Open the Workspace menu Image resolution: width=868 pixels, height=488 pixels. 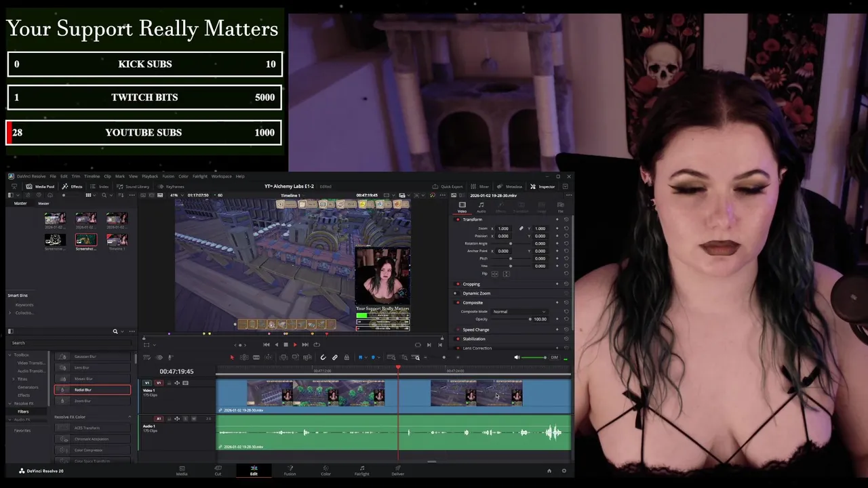point(221,176)
